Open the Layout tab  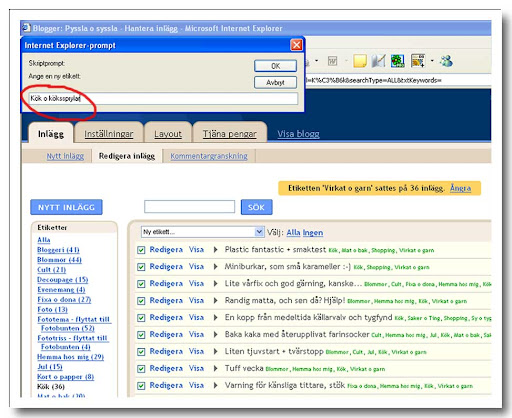click(168, 134)
